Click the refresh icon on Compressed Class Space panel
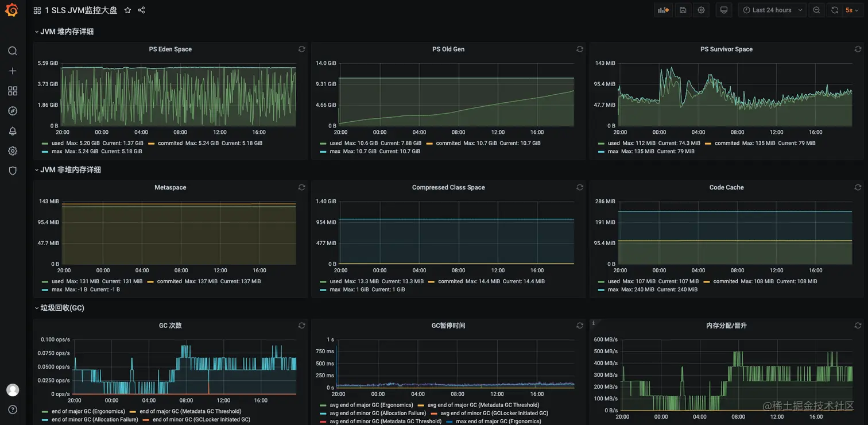The image size is (868, 425). [x=580, y=187]
